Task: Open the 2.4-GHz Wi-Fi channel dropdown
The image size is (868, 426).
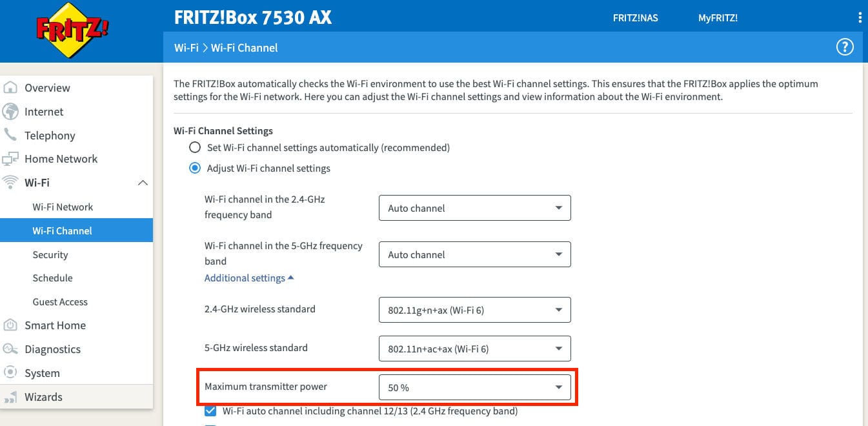Action: 475,208
